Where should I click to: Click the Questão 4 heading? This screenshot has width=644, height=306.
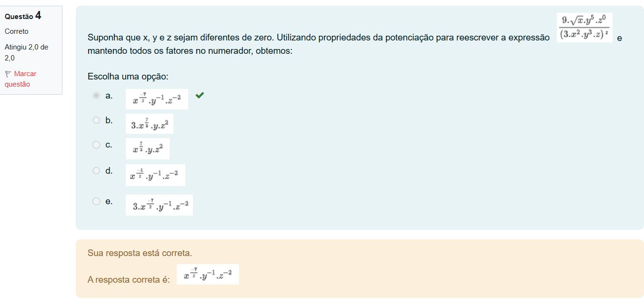point(23,16)
